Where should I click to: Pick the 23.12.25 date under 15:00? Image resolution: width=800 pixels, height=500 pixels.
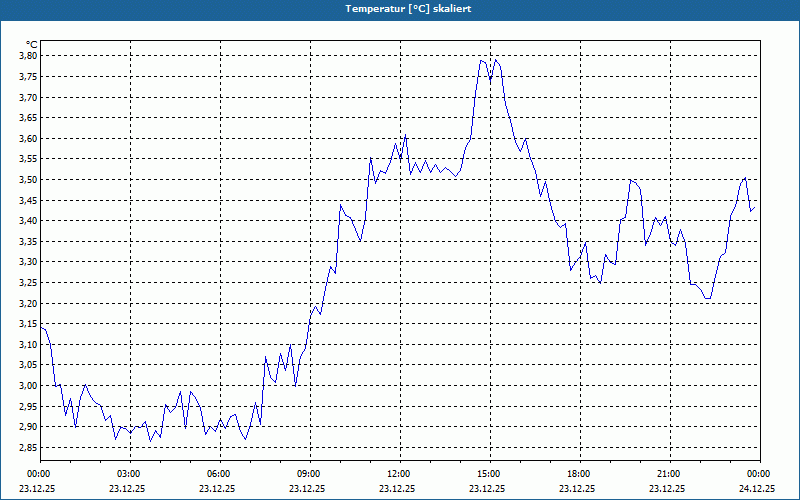(487, 488)
